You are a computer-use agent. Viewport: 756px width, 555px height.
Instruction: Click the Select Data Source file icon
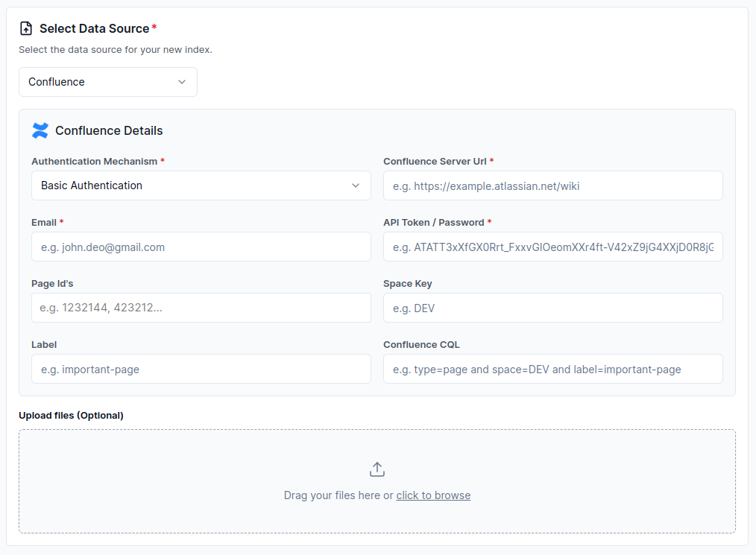(x=26, y=28)
